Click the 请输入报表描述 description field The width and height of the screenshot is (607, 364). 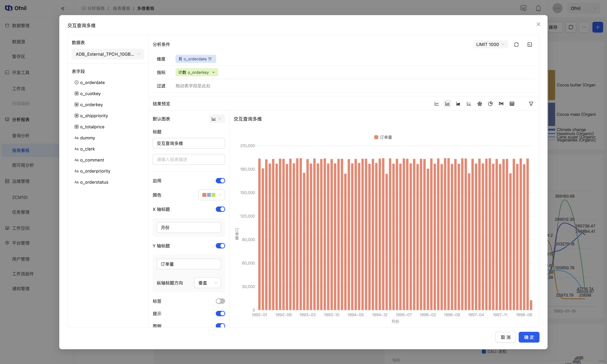coord(189,159)
